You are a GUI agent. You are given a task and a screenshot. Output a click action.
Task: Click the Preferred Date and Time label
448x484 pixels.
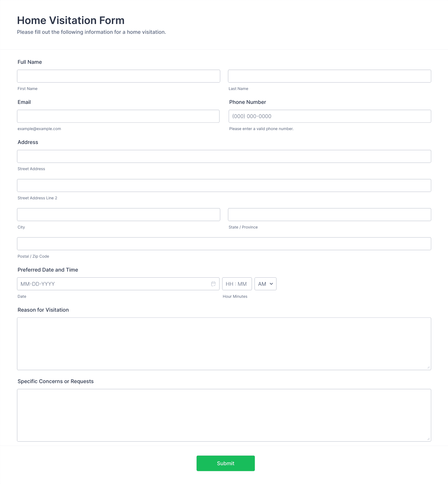coord(48,270)
